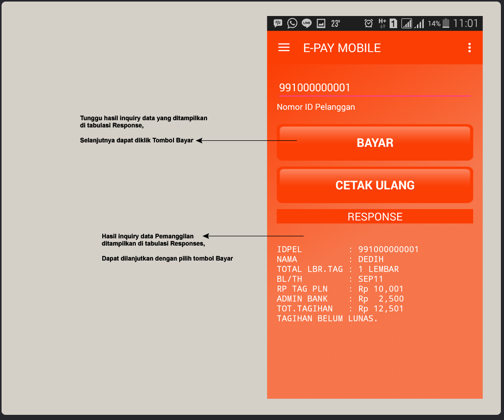Click the NAMA : DEDIH line

(x=330, y=260)
